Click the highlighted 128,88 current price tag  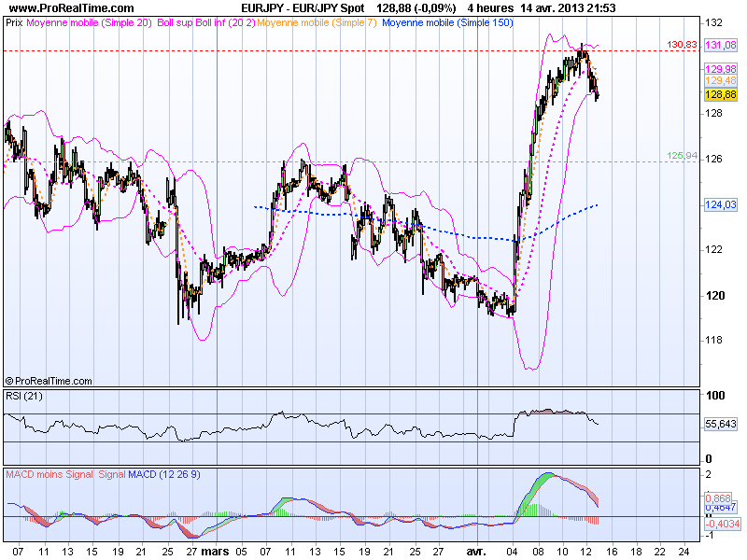coord(721,94)
